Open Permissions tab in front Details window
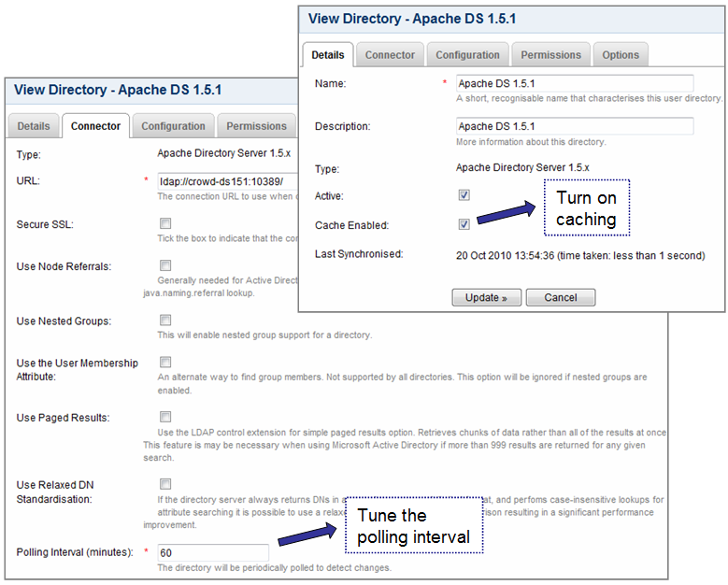The width and height of the screenshot is (728, 585). [550, 55]
